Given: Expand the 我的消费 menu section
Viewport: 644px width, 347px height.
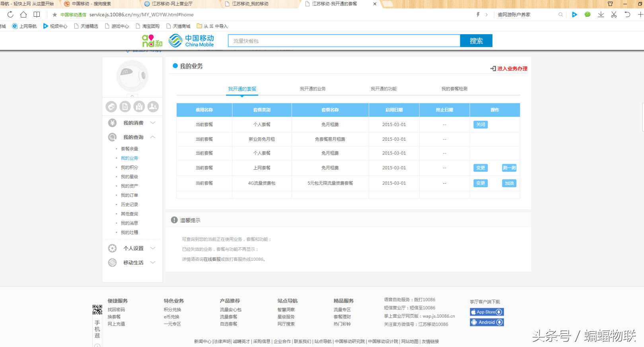Looking at the screenshot, I should [153, 123].
